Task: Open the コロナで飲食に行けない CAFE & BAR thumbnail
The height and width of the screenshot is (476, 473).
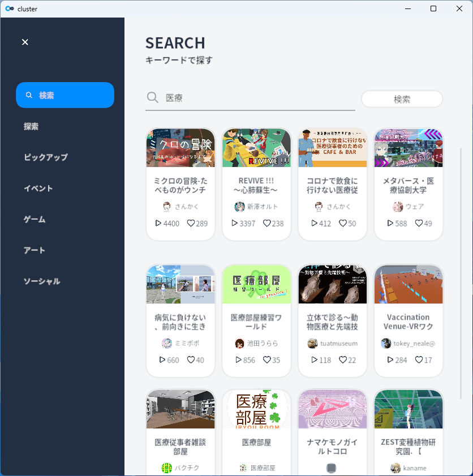Action: [333, 148]
